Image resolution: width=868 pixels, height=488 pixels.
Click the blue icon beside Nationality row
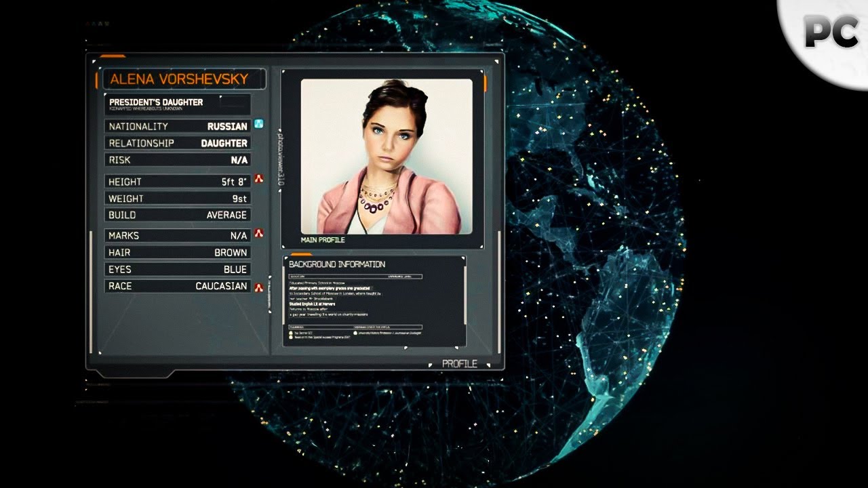pos(258,124)
